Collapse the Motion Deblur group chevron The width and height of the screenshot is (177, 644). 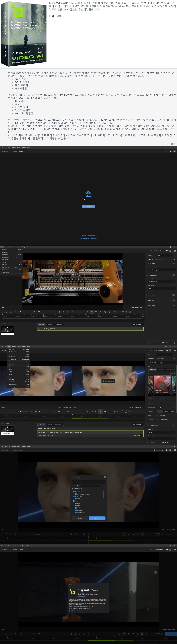[72, 497]
